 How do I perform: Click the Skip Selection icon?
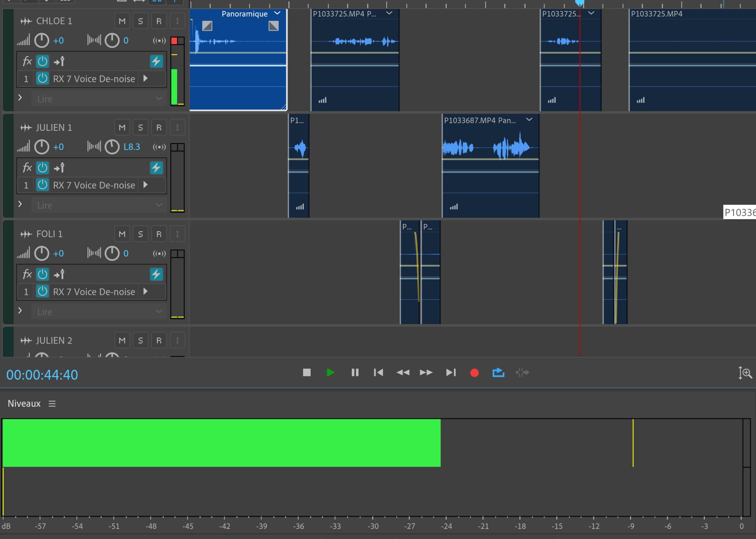(522, 373)
